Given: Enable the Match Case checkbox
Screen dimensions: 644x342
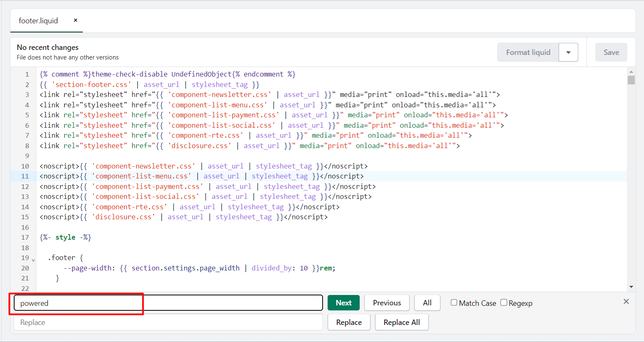Looking at the screenshot, I should (x=454, y=302).
